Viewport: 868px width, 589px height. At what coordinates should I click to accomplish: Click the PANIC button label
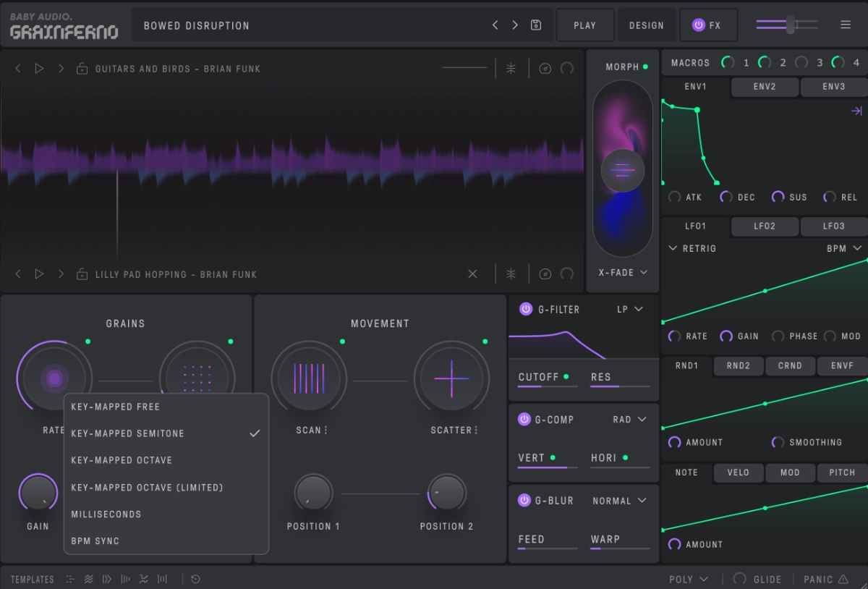click(x=818, y=579)
